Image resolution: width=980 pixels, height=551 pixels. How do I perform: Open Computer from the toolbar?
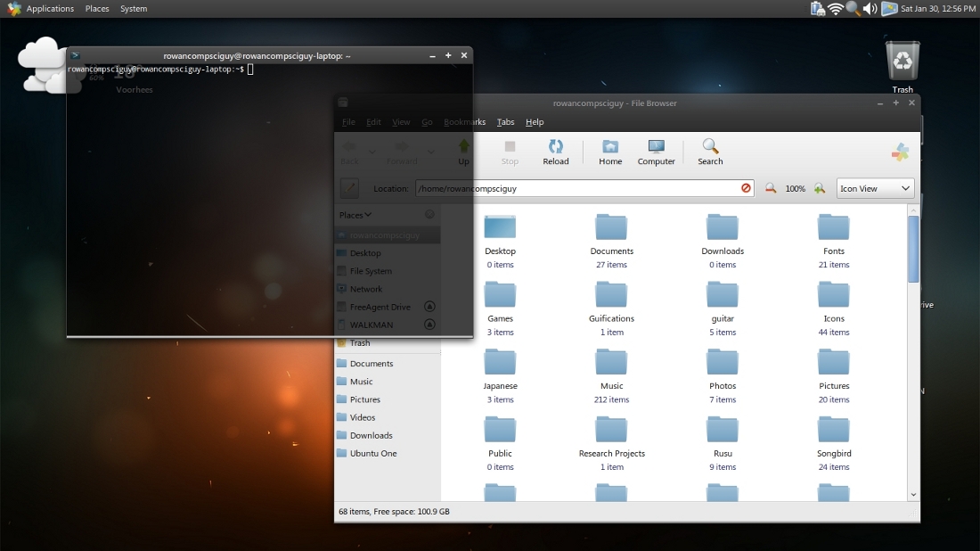click(656, 152)
